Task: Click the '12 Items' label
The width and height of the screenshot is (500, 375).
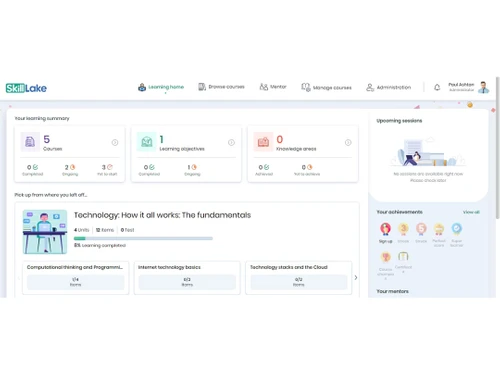Action: 105,230
